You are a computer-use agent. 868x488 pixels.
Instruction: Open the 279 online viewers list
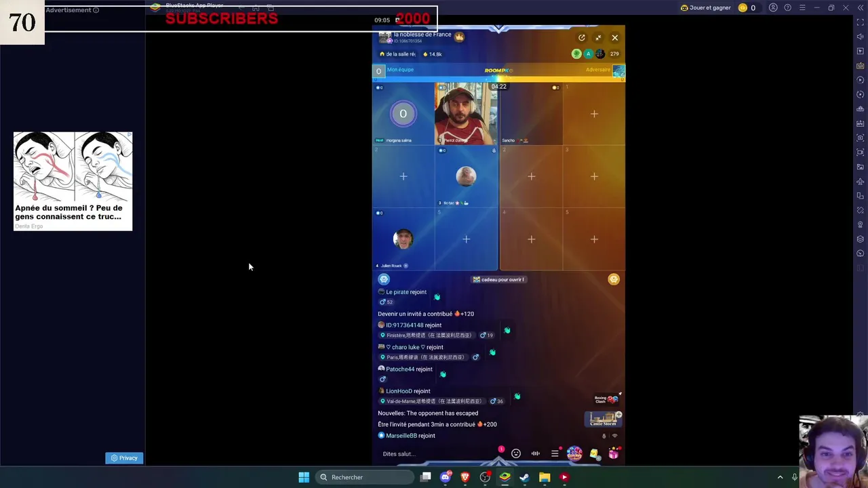[x=614, y=54]
